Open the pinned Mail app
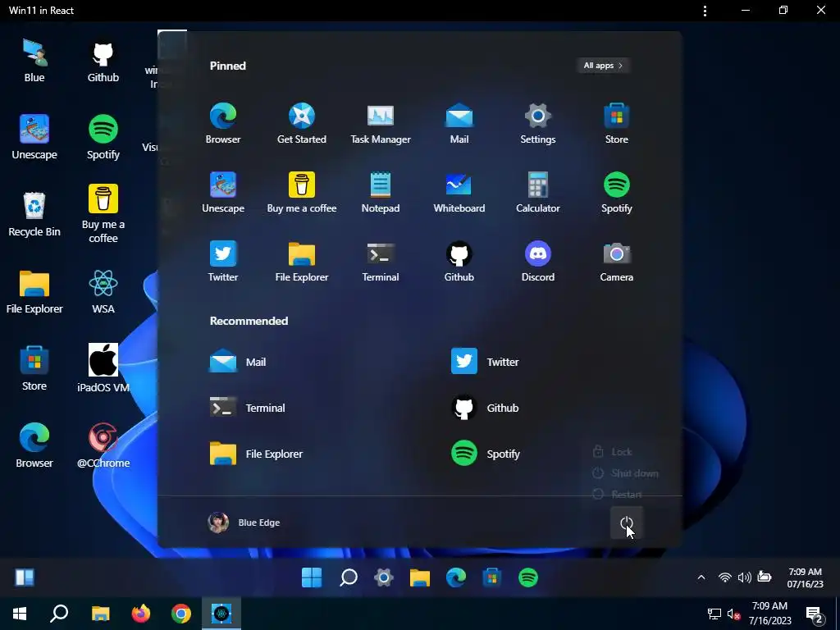This screenshot has width=840, height=630. click(x=459, y=123)
